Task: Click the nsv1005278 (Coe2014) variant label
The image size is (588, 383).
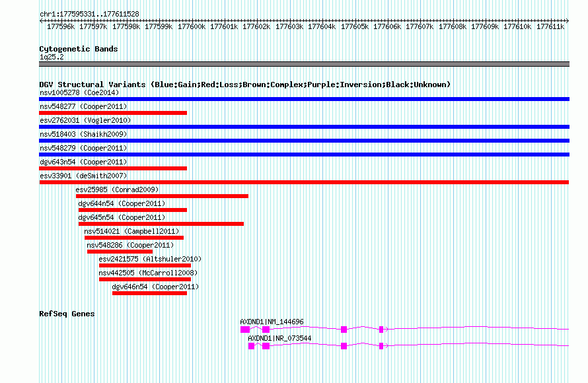Action: pos(79,92)
